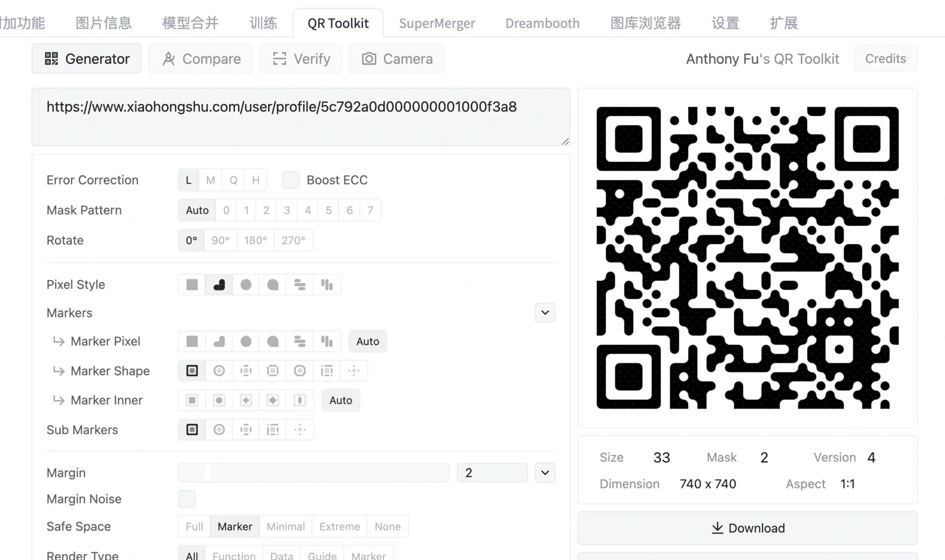Select the dot pixel style icon
Viewport: 945px width, 560px height.
tap(245, 285)
